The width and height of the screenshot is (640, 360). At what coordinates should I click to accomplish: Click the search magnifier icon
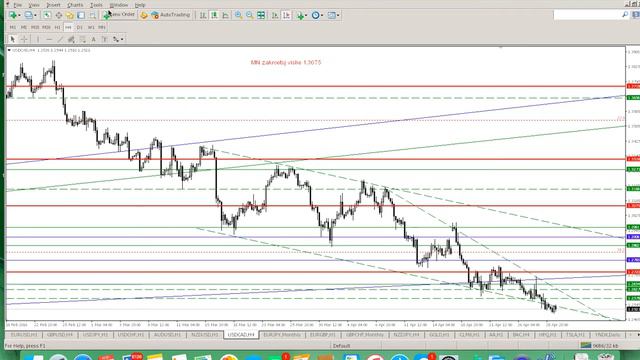[x=625, y=15]
